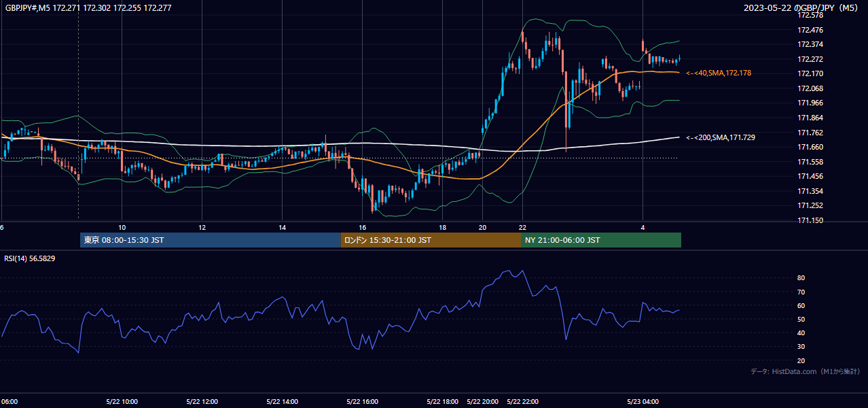Click price scale value 172.170

[x=810, y=73]
